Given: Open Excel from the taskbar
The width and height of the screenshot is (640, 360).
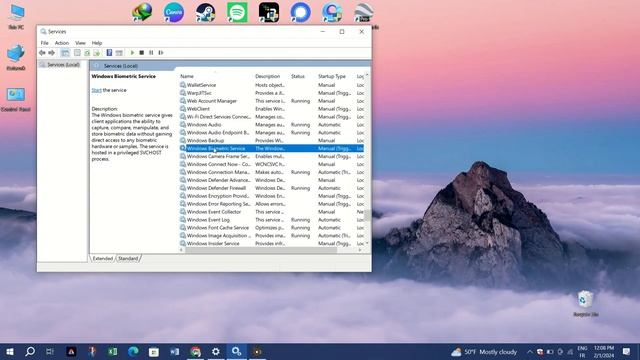Looking at the screenshot, I should pos(112,351).
